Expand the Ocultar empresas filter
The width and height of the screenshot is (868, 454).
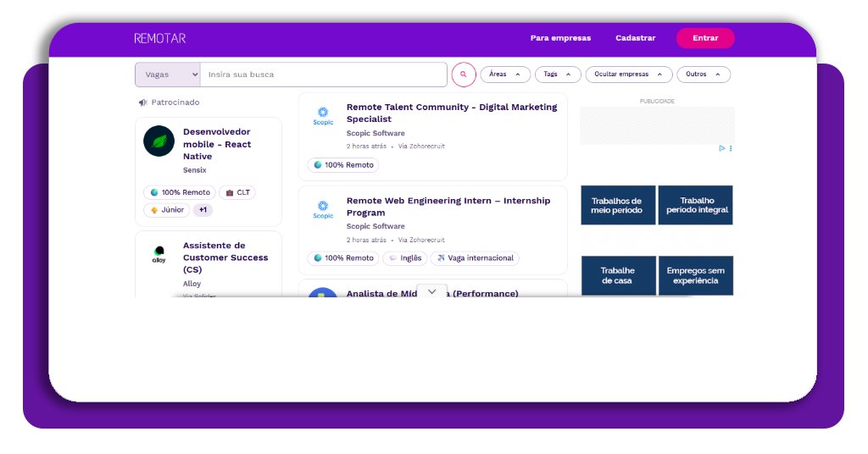point(628,74)
